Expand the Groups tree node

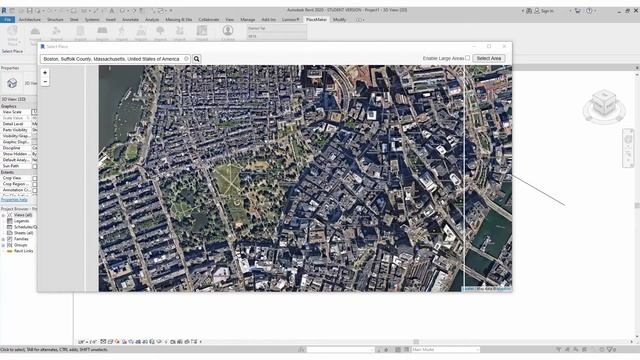(x=4, y=245)
